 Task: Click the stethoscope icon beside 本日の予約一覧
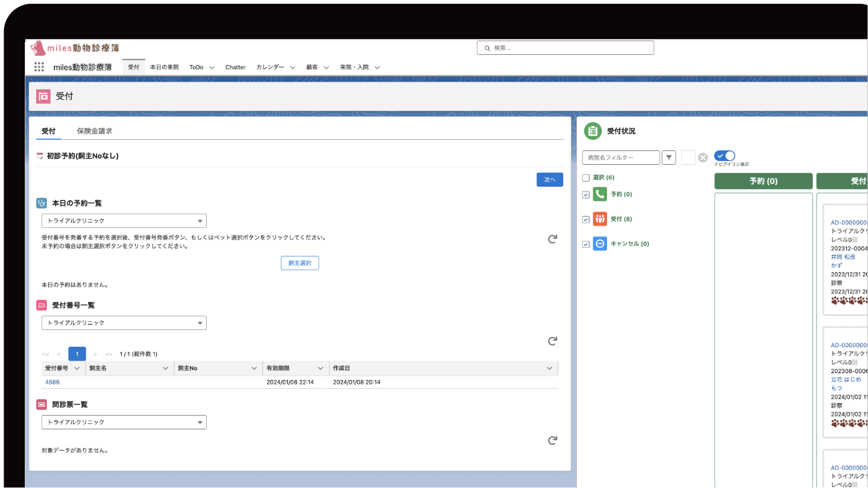(x=42, y=203)
